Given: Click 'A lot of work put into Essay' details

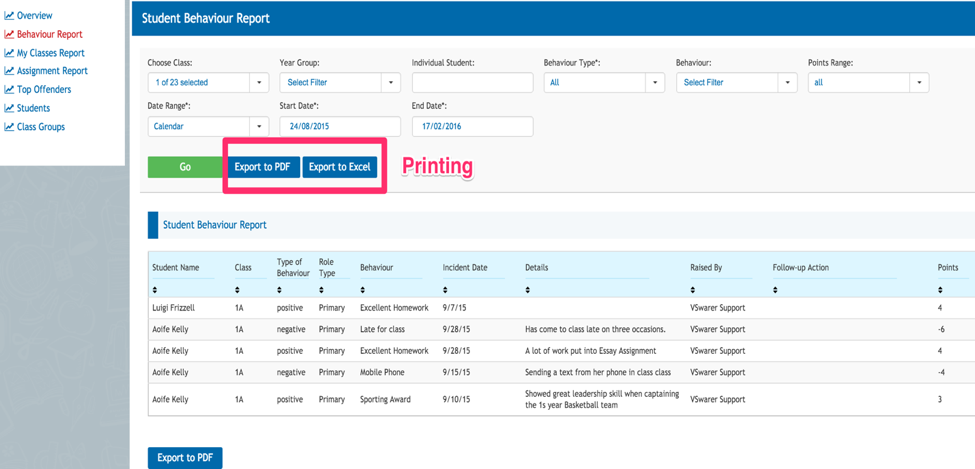Looking at the screenshot, I should pos(591,351).
